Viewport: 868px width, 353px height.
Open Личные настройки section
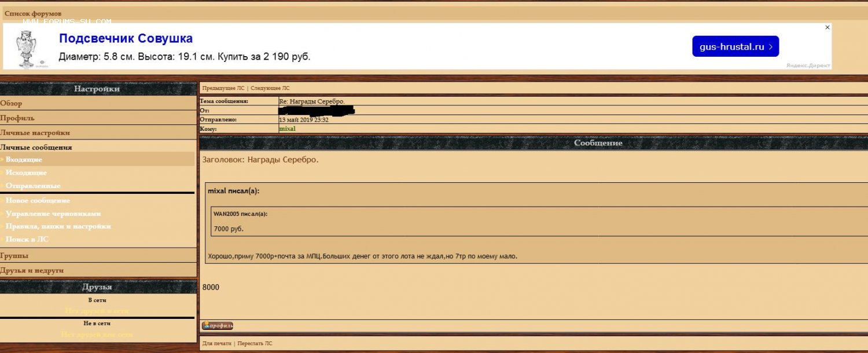point(35,133)
